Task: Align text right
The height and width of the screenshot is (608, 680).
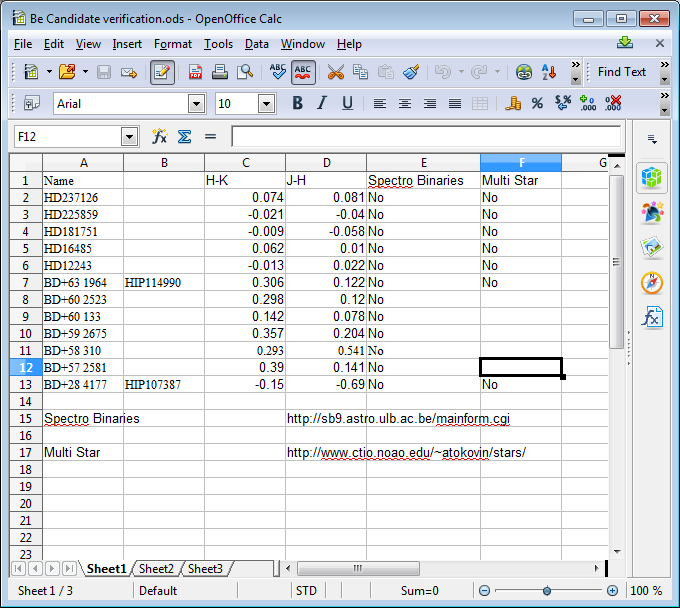Action: 430,104
